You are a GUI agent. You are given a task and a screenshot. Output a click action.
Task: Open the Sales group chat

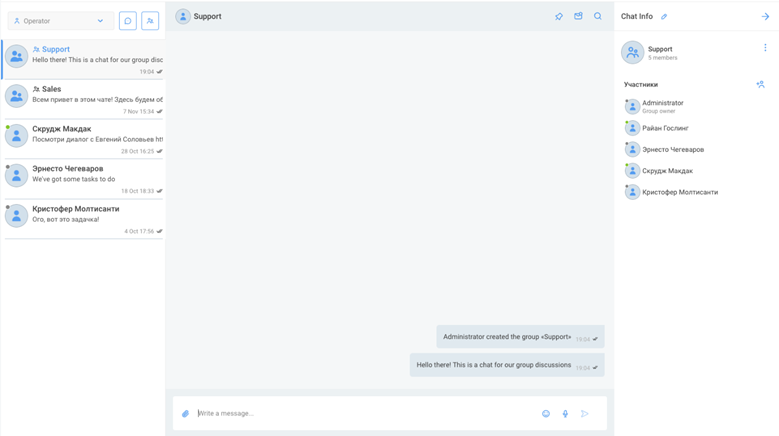[x=83, y=99]
